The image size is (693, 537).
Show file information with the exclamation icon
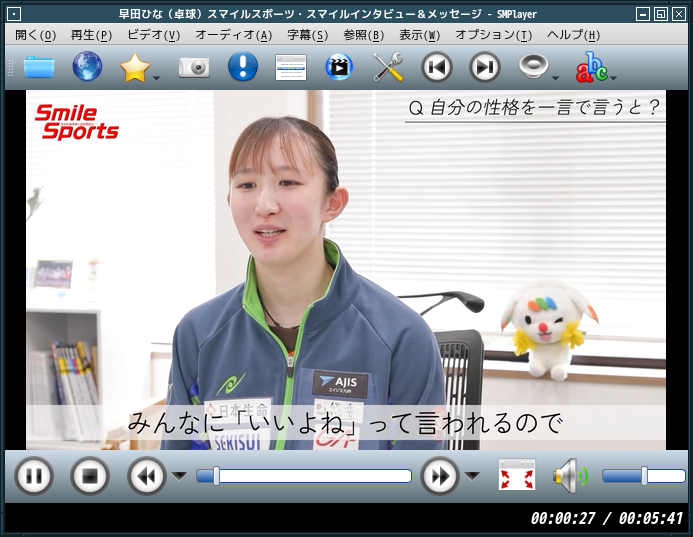243,66
